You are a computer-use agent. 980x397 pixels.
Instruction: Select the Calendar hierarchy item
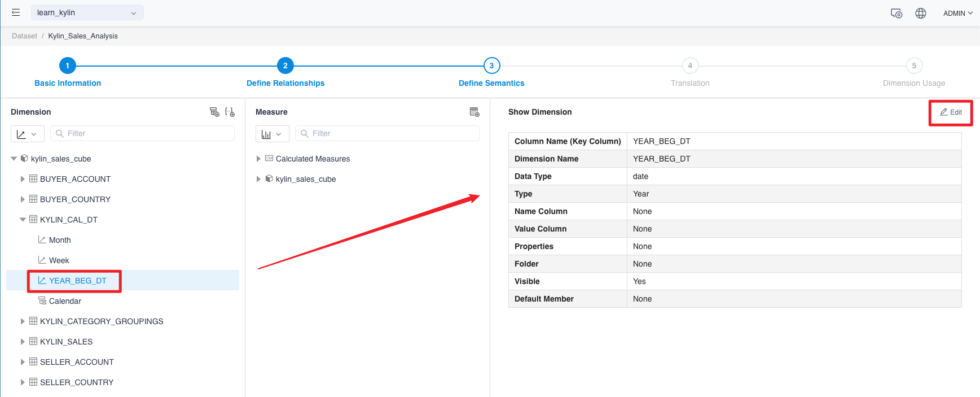click(x=65, y=301)
